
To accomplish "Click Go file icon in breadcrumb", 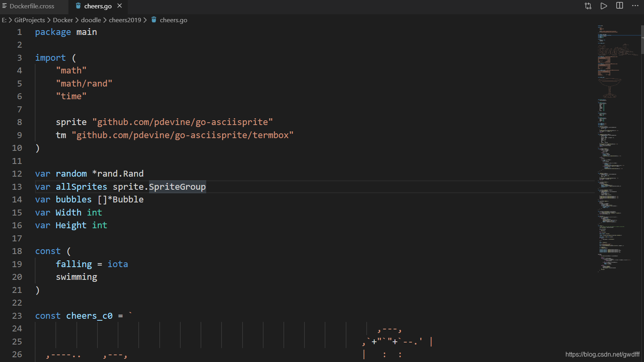I will click(x=154, y=19).
